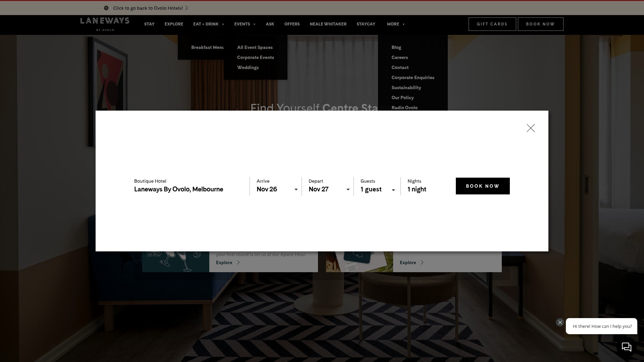Viewport: 644px width, 362px height.
Task: Open the Sustainability link
Action: [406, 87]
